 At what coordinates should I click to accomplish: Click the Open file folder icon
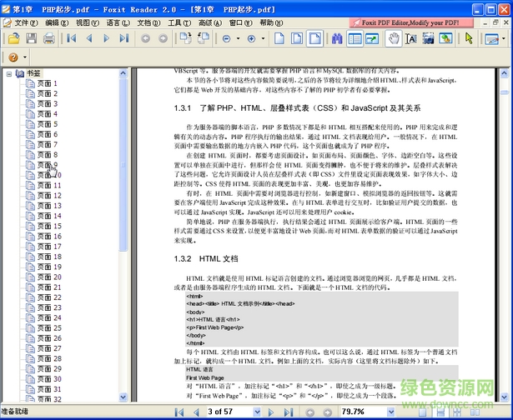coord(13,38)
